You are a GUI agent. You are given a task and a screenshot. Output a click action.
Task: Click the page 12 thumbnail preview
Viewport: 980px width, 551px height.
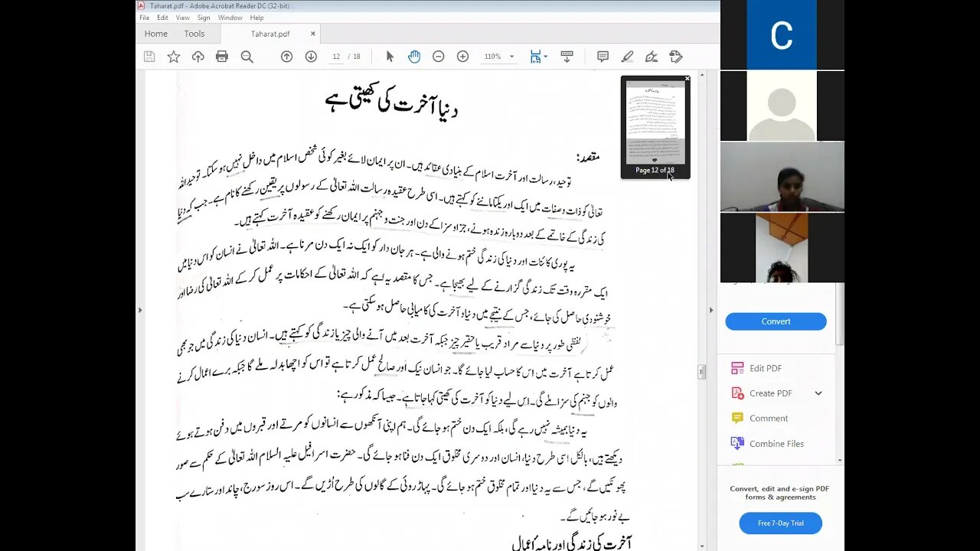[x=655, y=122]
